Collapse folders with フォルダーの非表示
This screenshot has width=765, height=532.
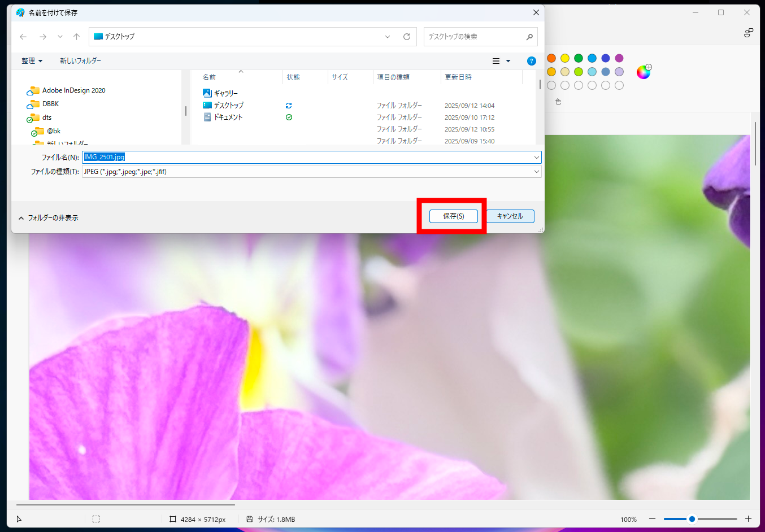click(x=49, y=218)
